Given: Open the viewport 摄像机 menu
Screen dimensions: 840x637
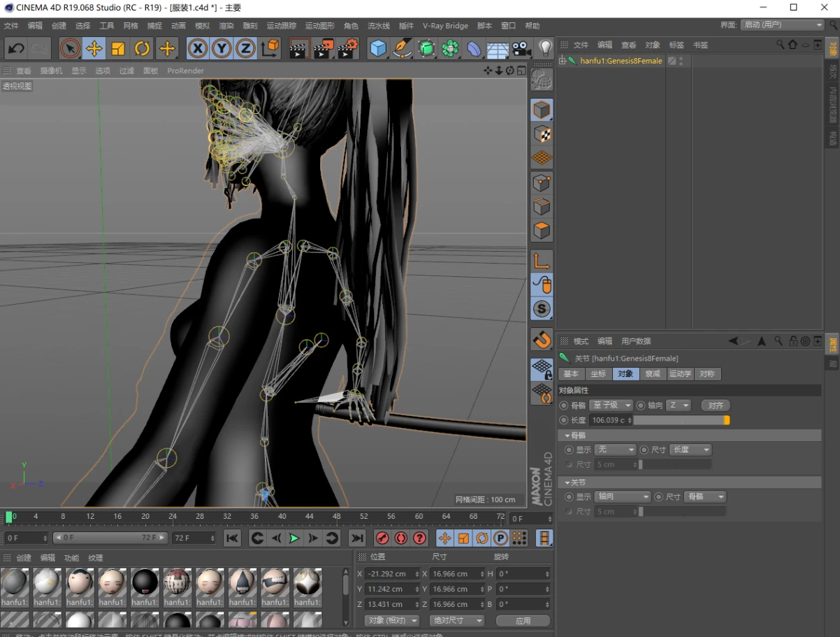Looking at the screenshot, I should coord(51,71).
